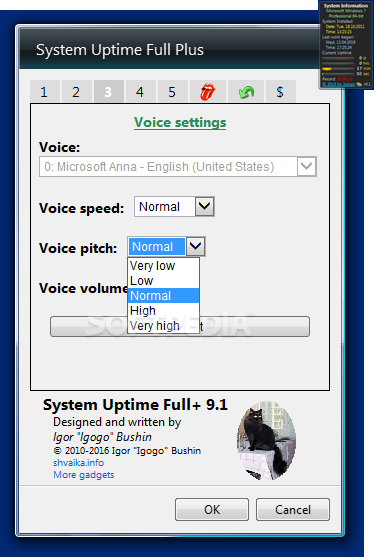Select the active tab 3

tap(108, 92)
